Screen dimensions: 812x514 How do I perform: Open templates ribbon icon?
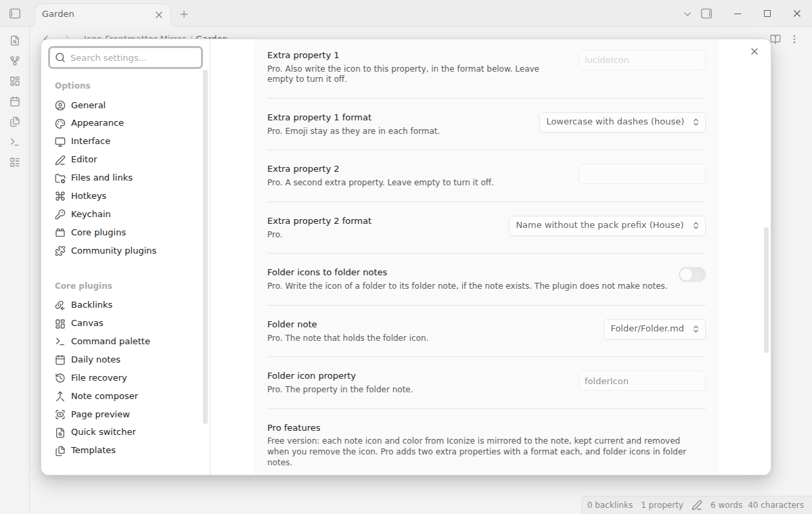coord(15,122)
